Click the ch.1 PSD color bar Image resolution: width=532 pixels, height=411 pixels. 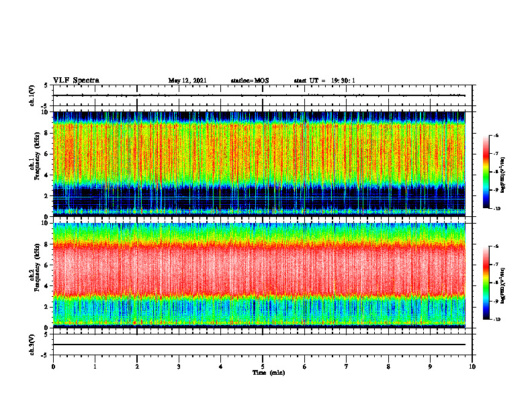pos(486,172)
